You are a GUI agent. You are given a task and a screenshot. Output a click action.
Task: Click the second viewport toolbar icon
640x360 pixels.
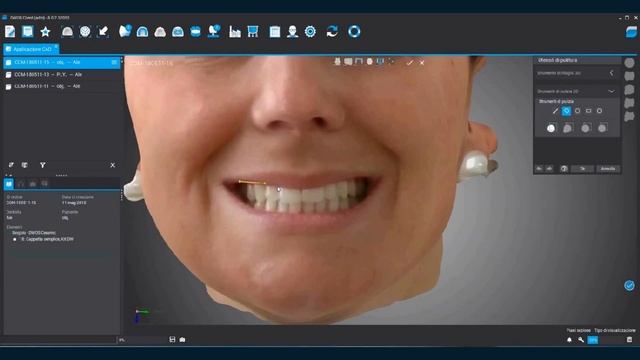tap(348, 62)
